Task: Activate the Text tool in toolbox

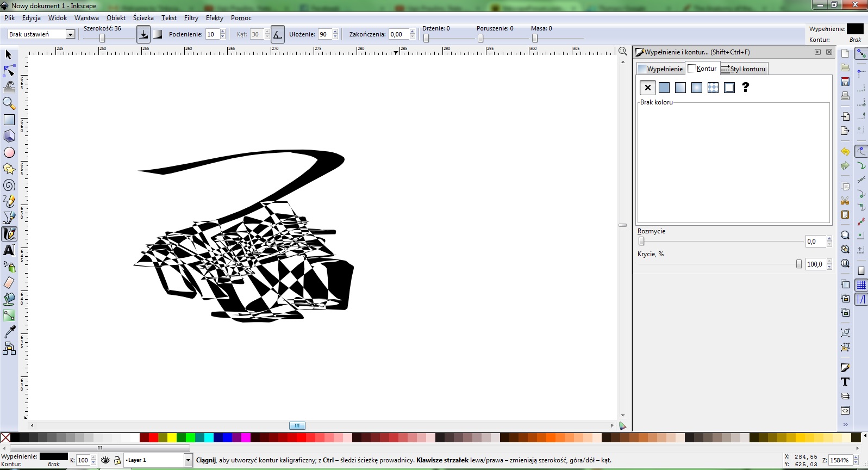Action: (9, 250)
